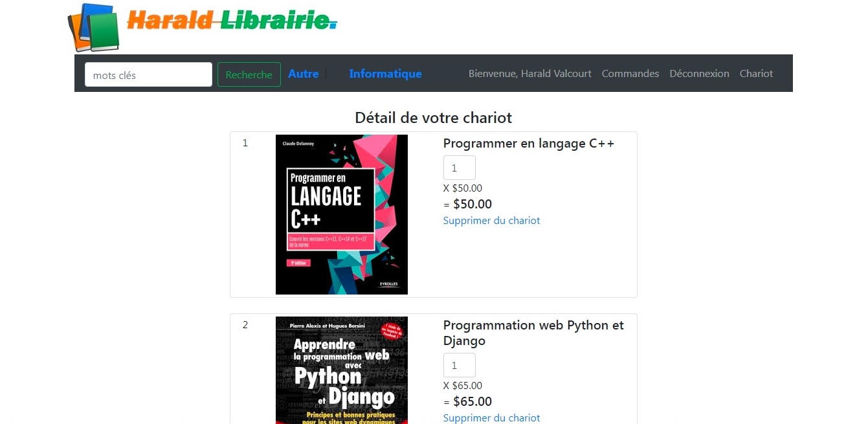Open the Informatique category
The image size is (868, 424).
coord(385,74)
